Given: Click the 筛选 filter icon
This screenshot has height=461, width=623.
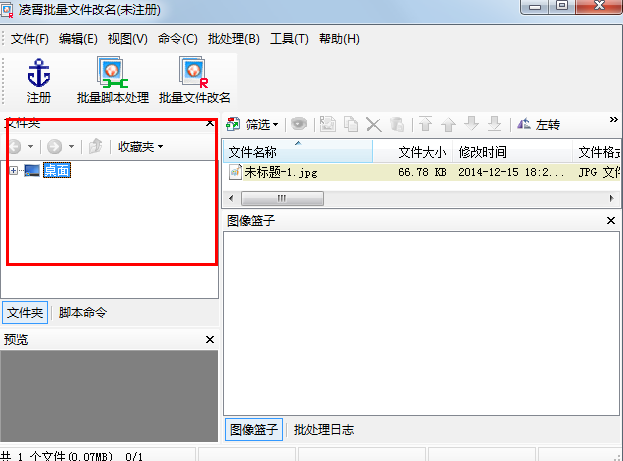Looking at the screenshot, I should coord(233,124).
